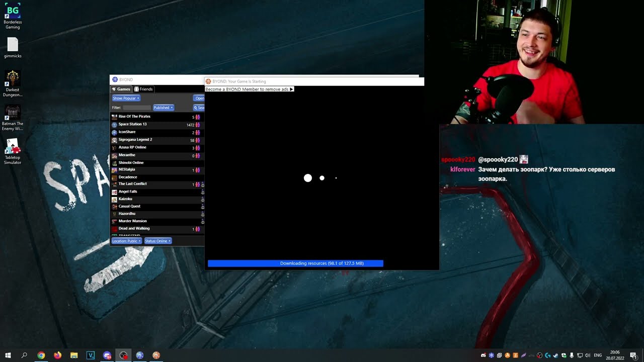644x362 pixels.
Task: Open the notification center icon
Action: click(633, 355)
